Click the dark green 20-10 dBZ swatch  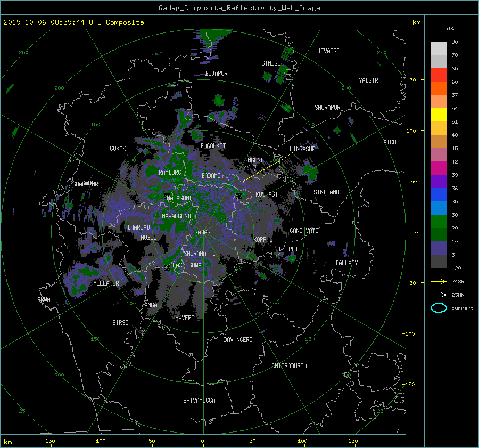[439, 235]
